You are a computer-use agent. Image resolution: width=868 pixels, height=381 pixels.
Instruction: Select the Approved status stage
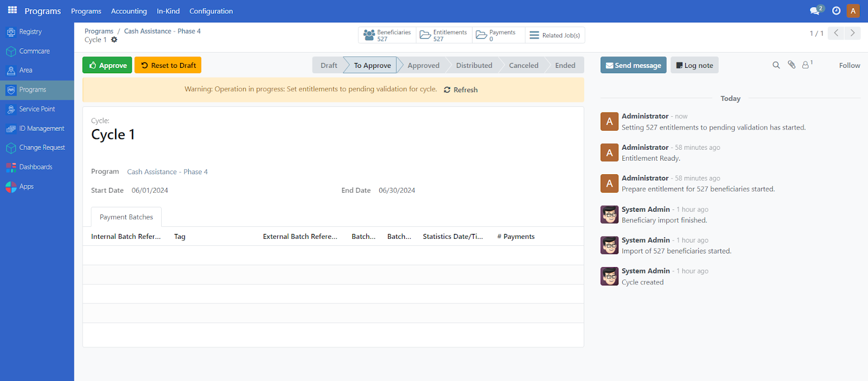[424, 65]
